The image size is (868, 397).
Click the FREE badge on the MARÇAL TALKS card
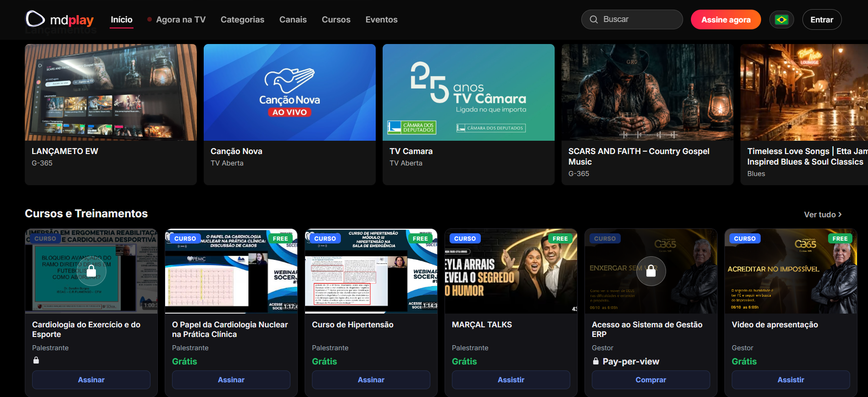pos(560,238)
